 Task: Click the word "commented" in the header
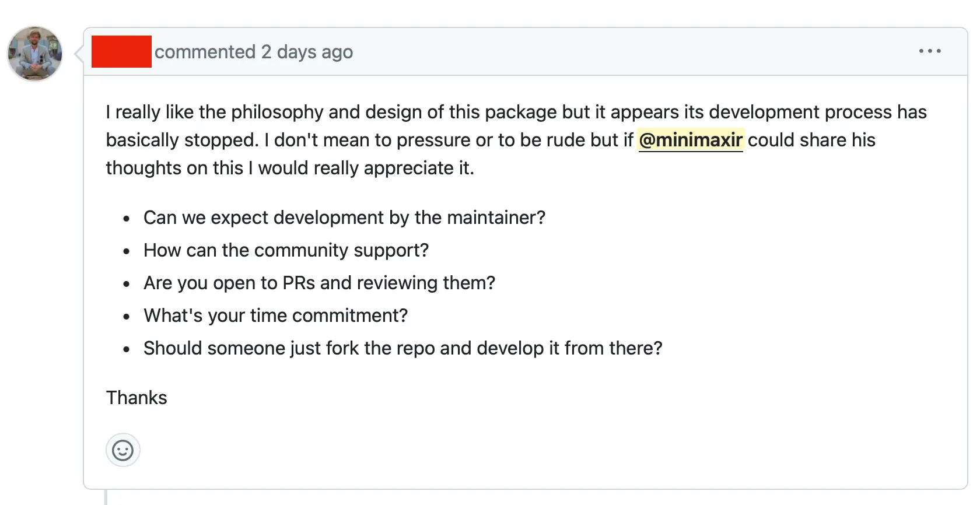[x=205, y=52]
